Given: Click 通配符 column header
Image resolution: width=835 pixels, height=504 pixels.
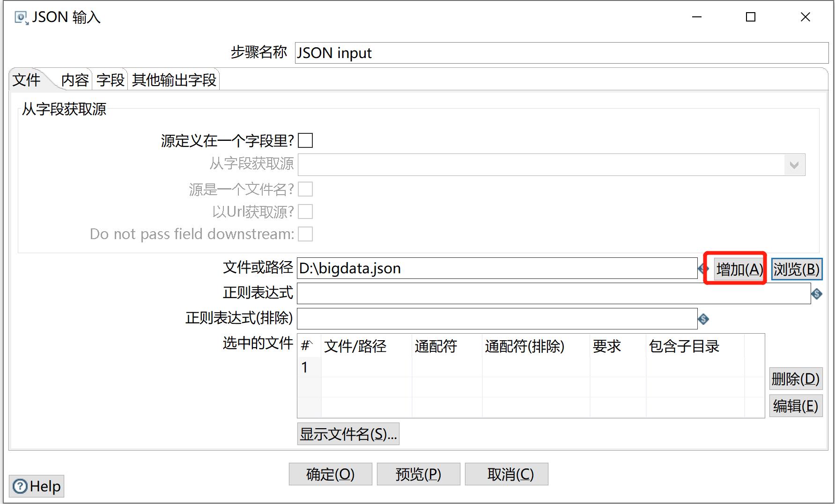Looking at the screenshot, I should coord(447,346).
